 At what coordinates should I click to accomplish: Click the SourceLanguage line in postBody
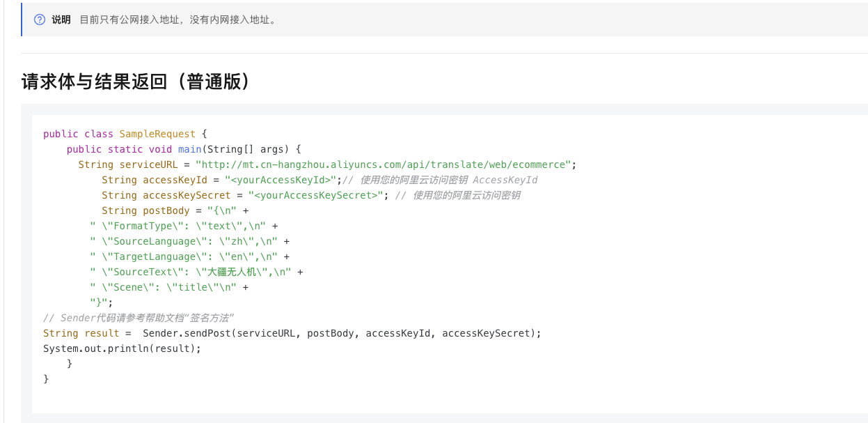(189, 241)
